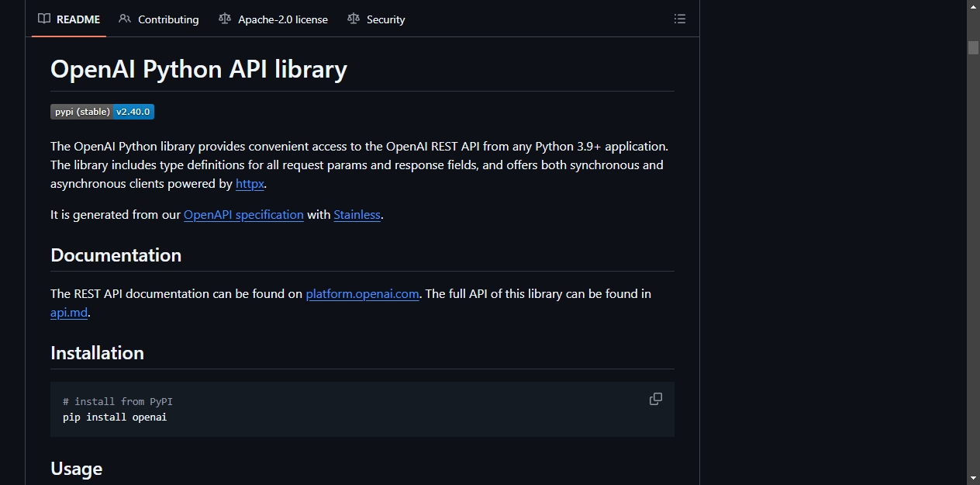This screenshot has height=485, width=980.
Task: Click the scales icon beside Apache-2.0 license
Action: click(225, 19)
